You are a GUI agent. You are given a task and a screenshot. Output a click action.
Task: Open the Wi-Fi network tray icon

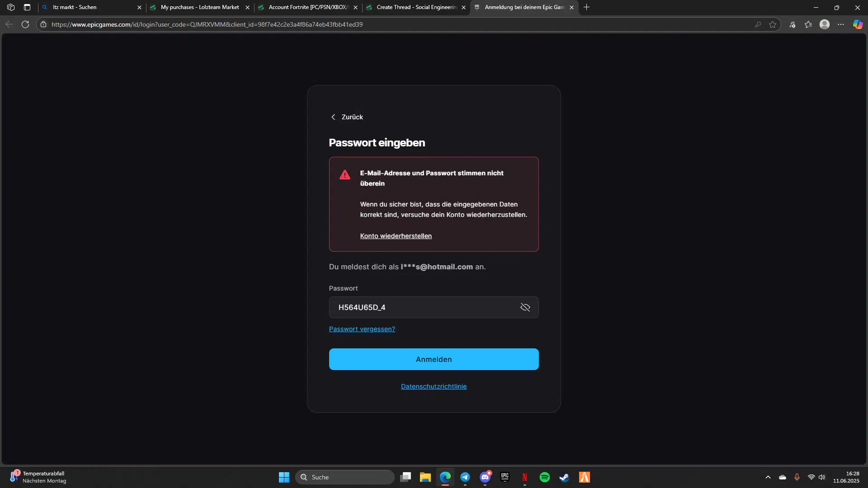tap(811, 477)
